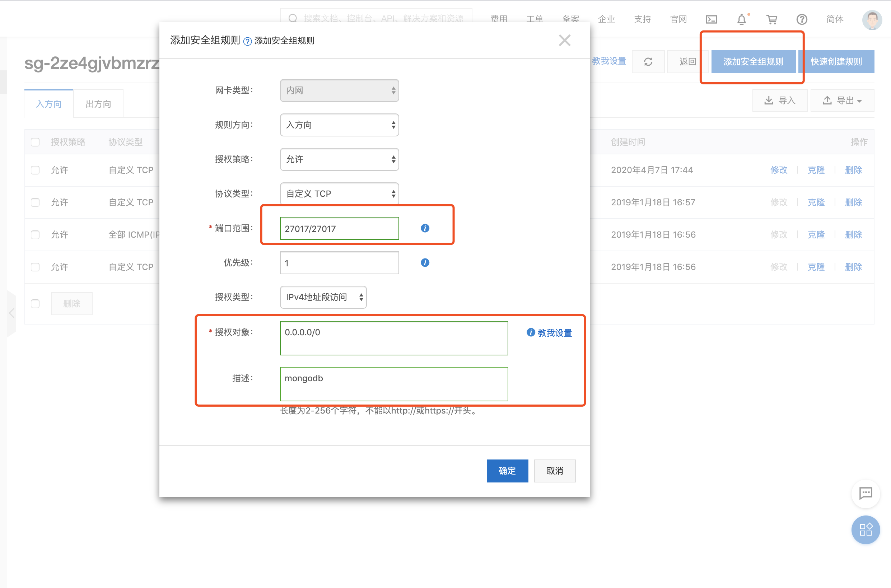891x588 pixels.
Task: Open the 导出 export dropdown
Action: tap(842, 101)
